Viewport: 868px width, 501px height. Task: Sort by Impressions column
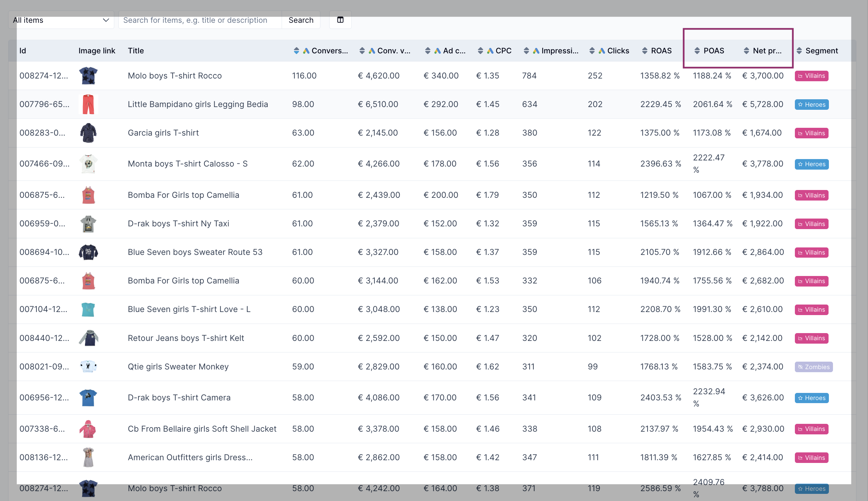coord(526,51)
